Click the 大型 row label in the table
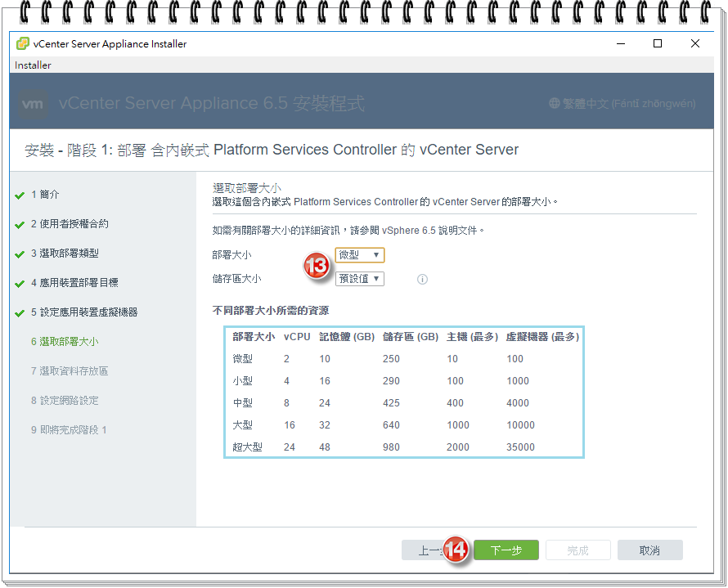 pos(242,425)
